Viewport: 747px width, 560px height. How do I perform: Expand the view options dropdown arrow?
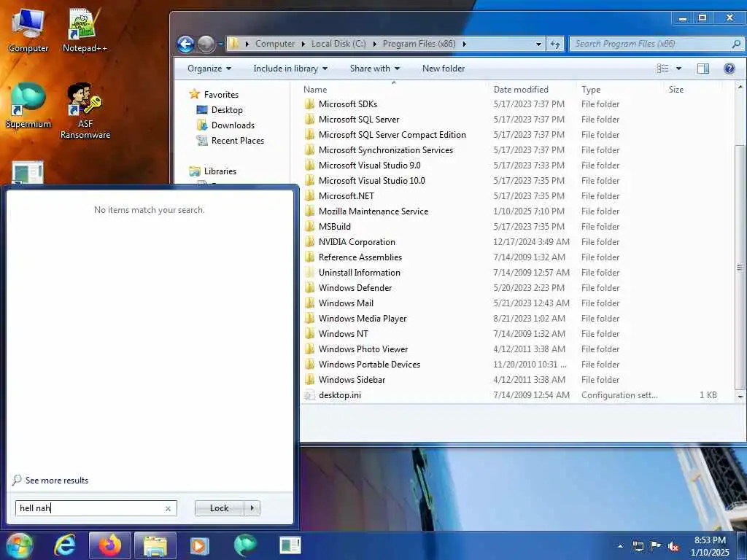pos(679,69)
